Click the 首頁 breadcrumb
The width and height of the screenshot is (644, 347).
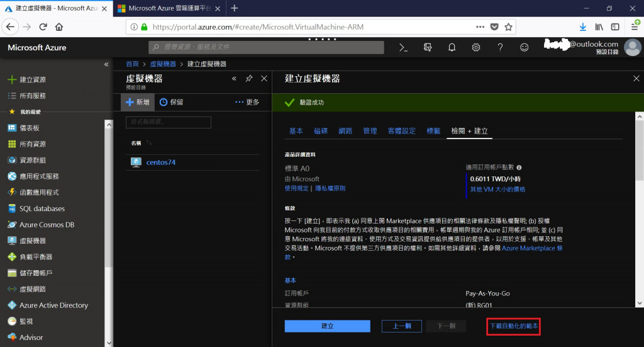point(132,64)
